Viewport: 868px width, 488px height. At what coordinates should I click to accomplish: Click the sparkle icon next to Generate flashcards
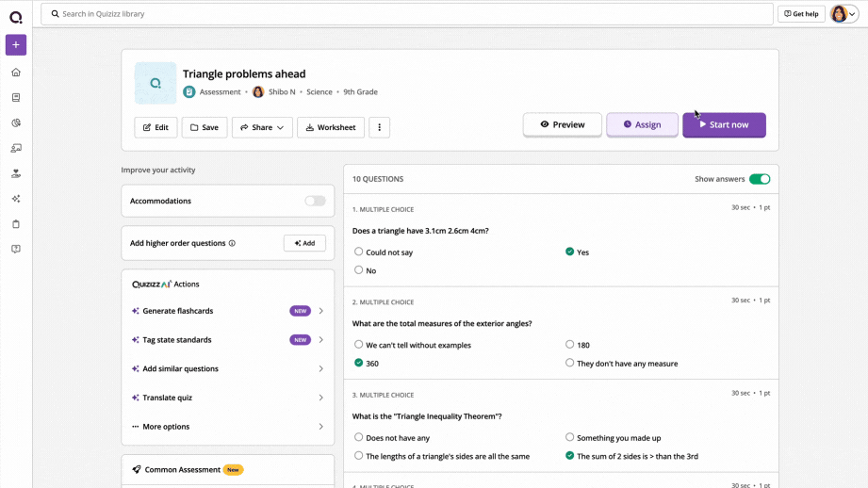click(135, 311)
